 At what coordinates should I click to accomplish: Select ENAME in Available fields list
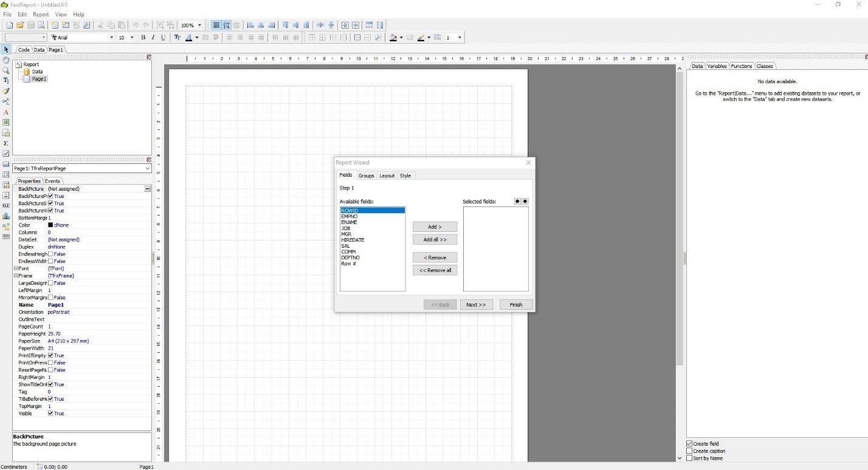[372, 222]
